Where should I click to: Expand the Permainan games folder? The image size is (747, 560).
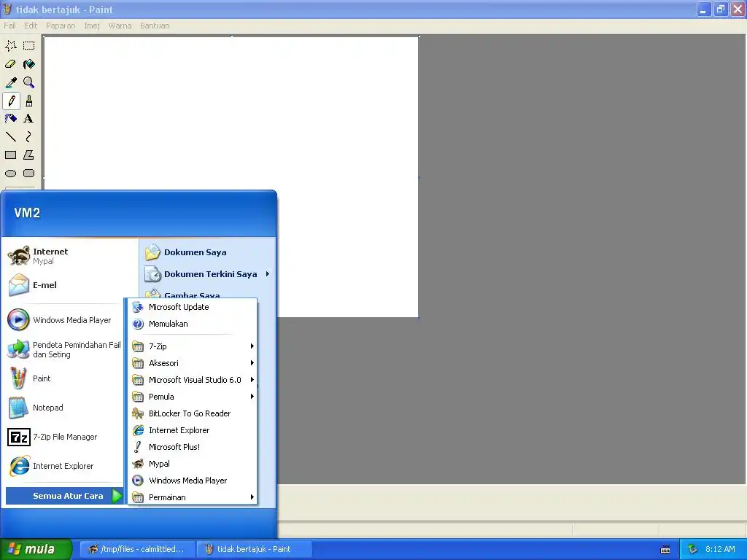(193, 497)
